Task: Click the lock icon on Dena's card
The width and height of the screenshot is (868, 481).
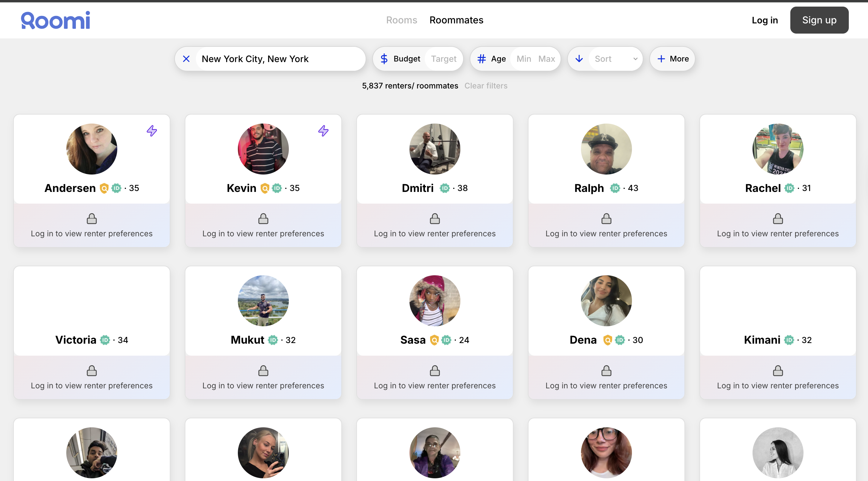Action: [606, 371]
